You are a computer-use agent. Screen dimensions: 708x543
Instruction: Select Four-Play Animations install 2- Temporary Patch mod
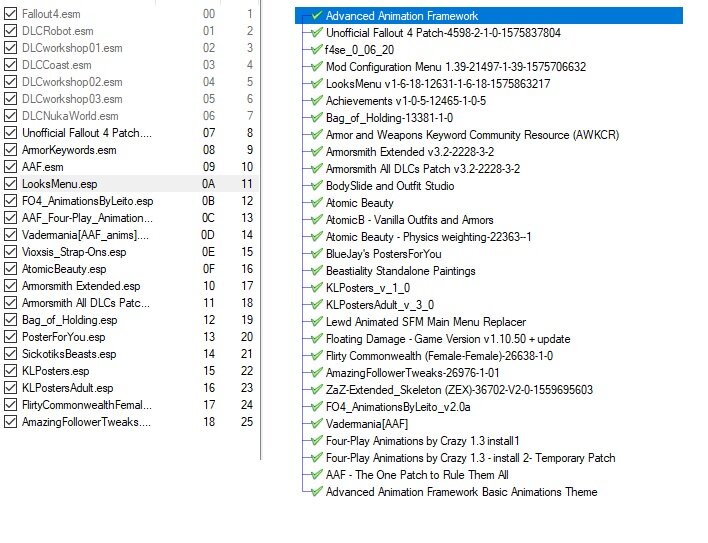[470, 458]
